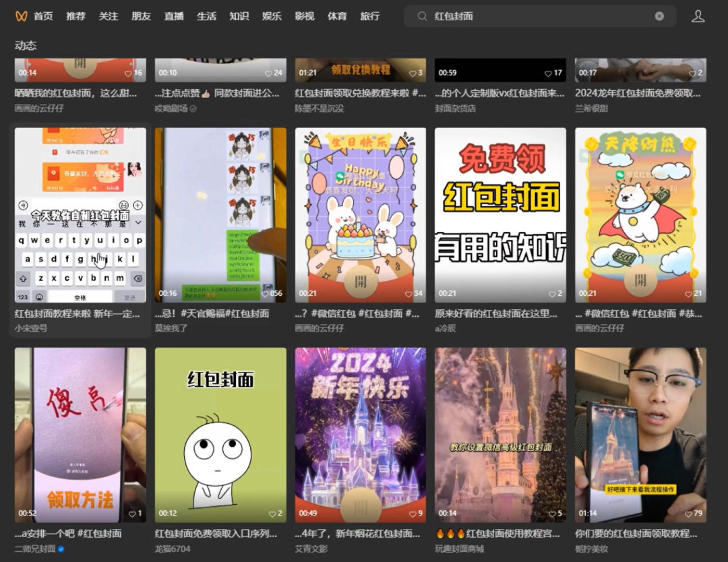Tap the heart on the 01:21 video
This screenshot has width=728, height=562.
[413, 73]
